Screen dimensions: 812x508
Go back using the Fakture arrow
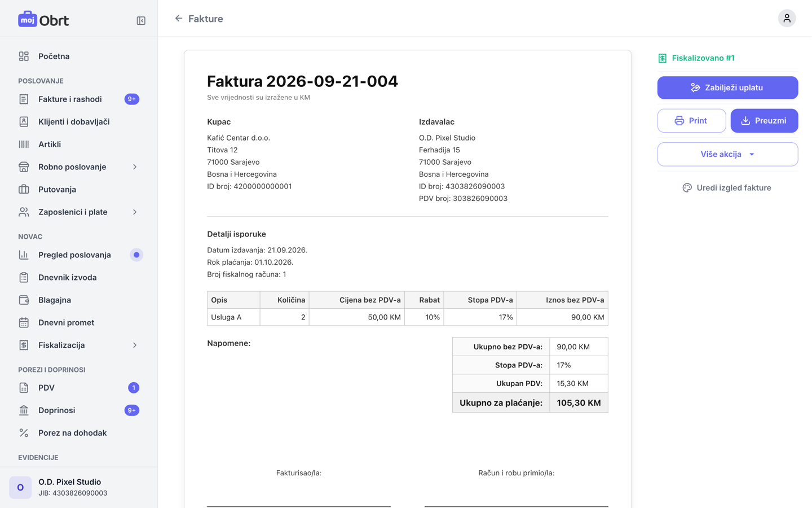click(179, 19)
